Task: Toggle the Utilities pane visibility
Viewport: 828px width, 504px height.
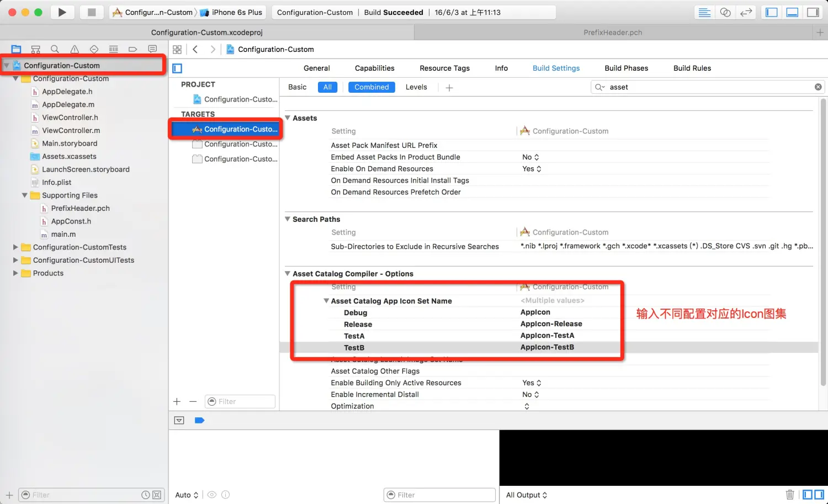Action: 813,12
